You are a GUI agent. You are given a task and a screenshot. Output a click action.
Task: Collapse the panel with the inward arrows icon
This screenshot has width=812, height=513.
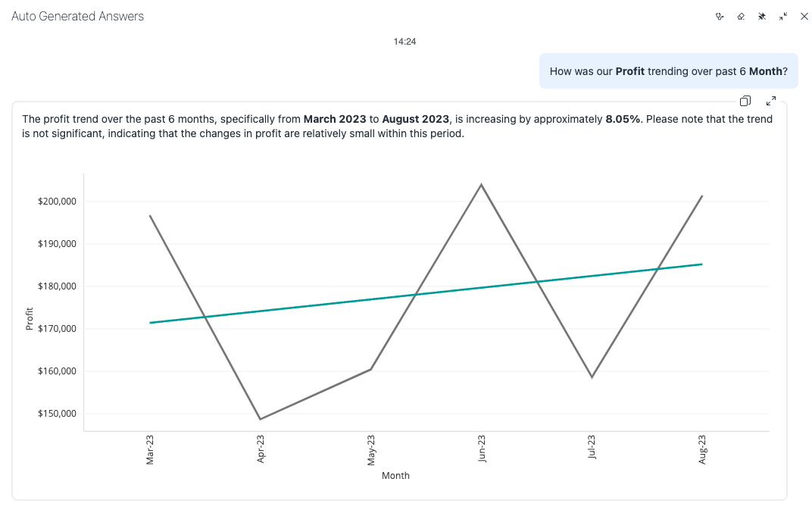[x=783, y=17]
